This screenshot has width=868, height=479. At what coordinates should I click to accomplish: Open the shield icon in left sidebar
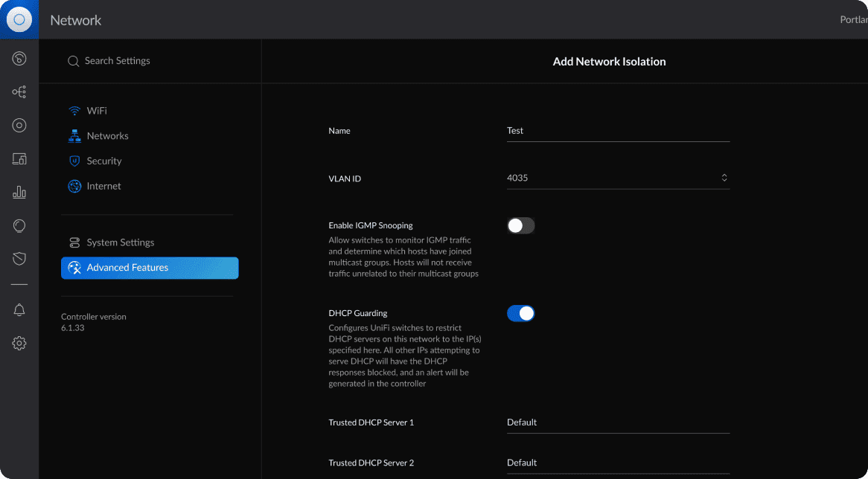click(x=19, y=259)
